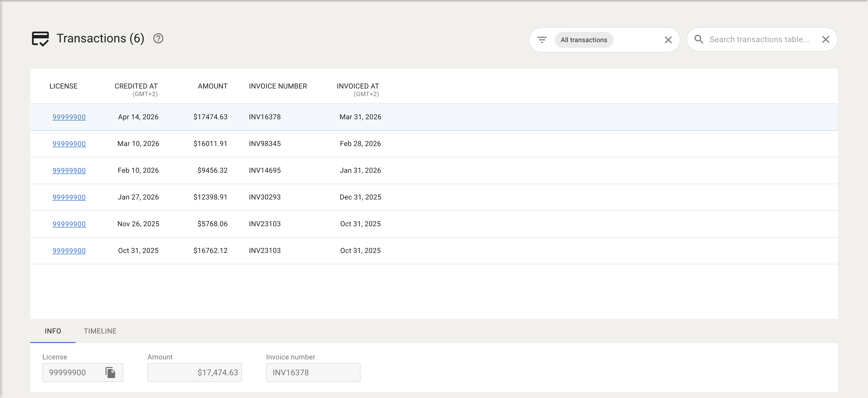Select the Nov 26, 2025 credited date
This screenshot has width=868, height=398.
[x=138, y=224]
